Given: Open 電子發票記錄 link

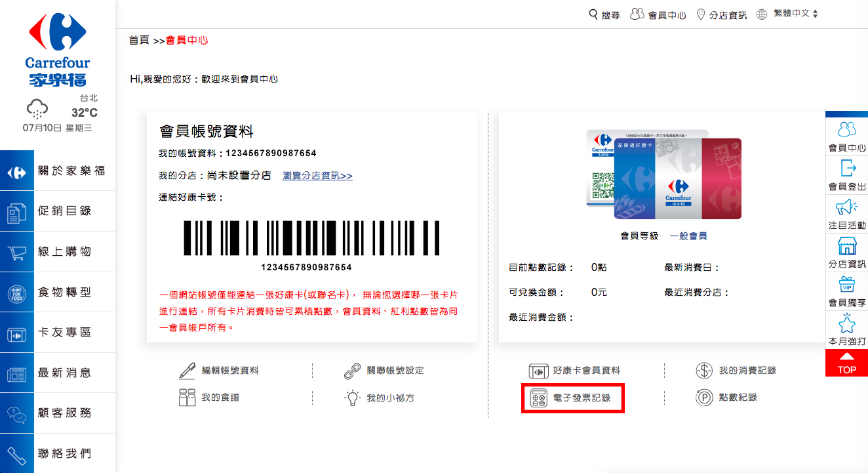Looking at the screenshot, I should tap(582, 398).
